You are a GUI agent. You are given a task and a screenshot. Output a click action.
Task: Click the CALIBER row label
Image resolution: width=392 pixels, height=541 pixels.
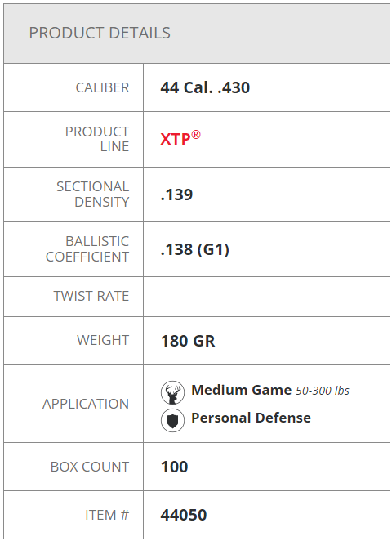point(102,87)
